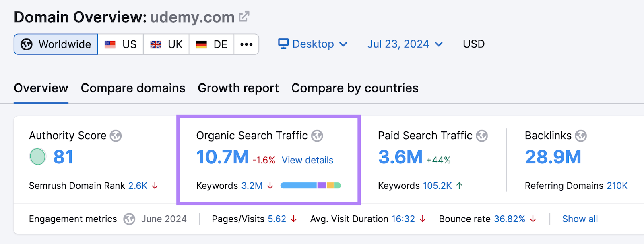Click the 3.6M paid traffic value

400,157
